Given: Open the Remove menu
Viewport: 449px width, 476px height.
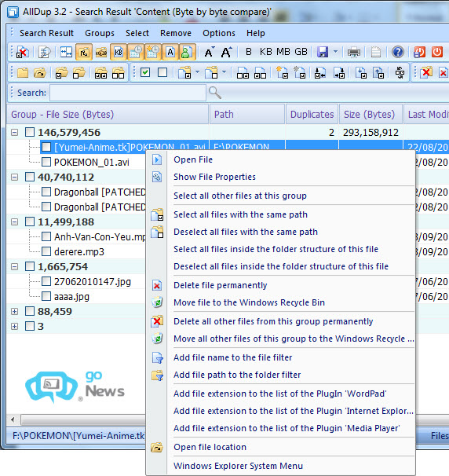Looking at the screenshot, I should [176, 33].
